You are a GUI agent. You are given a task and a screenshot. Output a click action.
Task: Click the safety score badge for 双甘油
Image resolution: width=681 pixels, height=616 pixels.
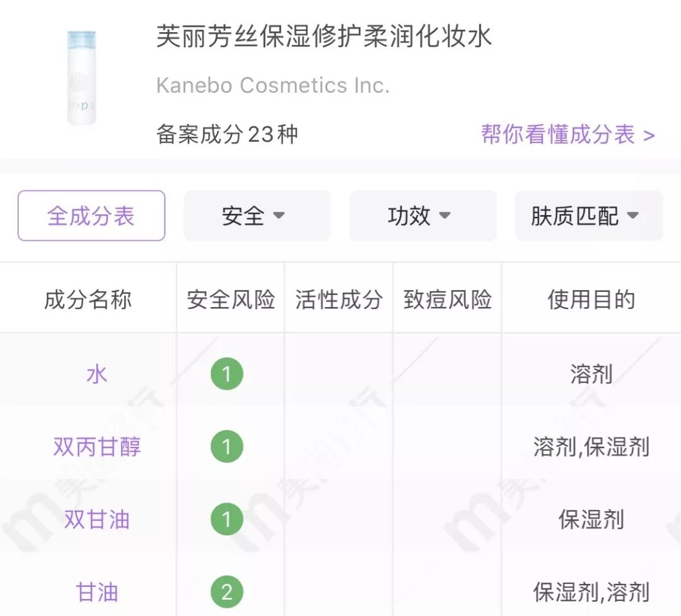tap(227, 520)
